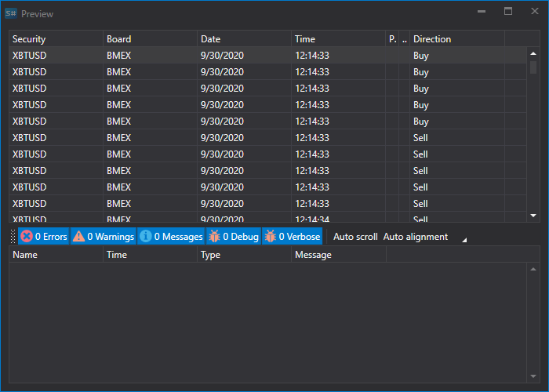Viewport: 549px width, 392px height.
Task: Toggle the 0 Verbose log filter
Action: [x=293, y=237]
